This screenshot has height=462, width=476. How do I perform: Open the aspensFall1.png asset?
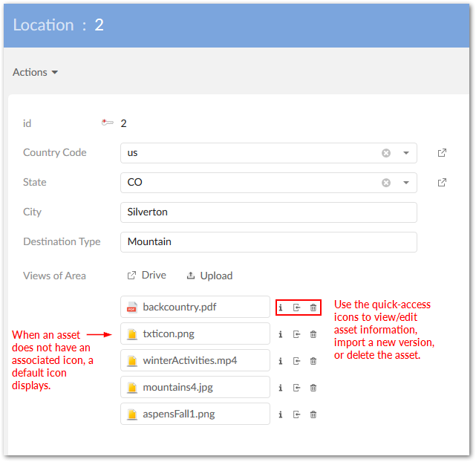[195, 414]
